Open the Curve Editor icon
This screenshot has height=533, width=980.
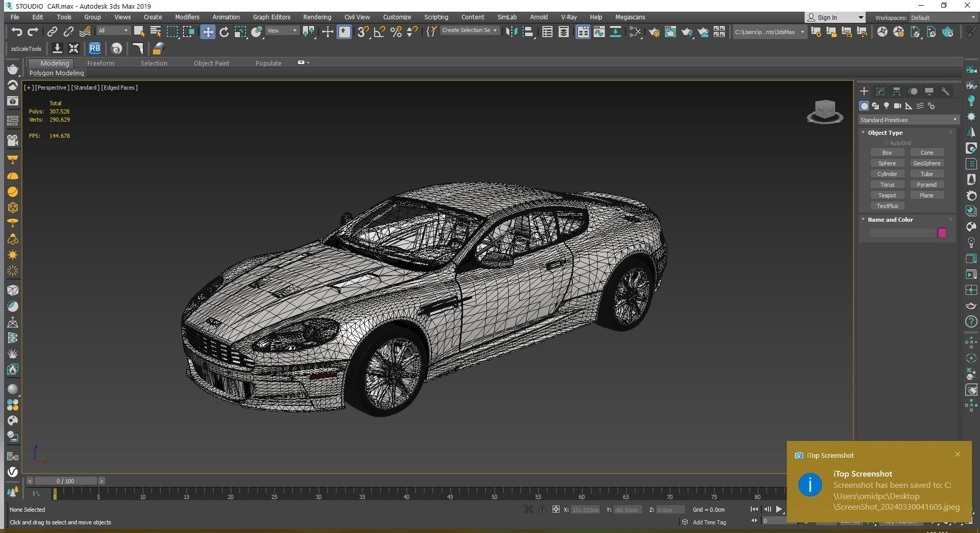click(x=599, y=32)
